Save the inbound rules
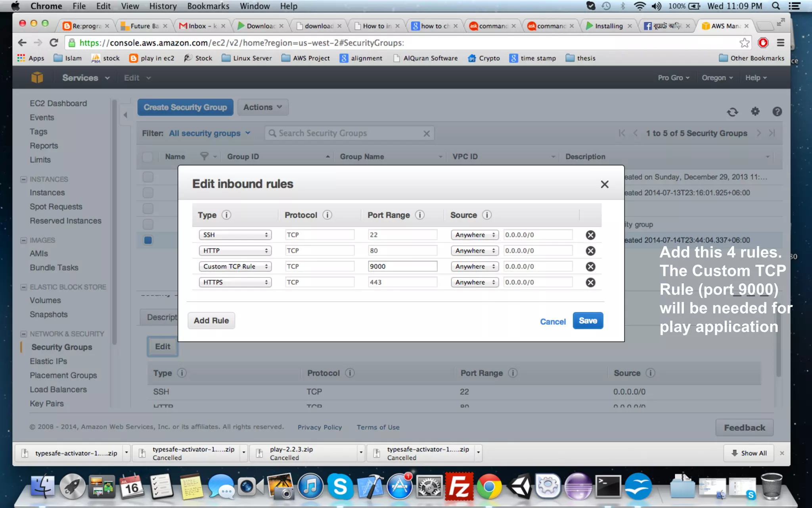812x508 pixels. (x=588, y=321)
